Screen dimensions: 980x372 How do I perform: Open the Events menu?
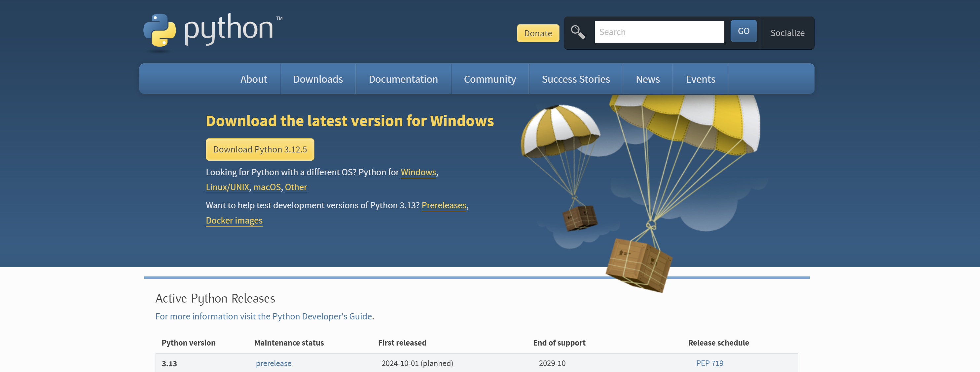700,79
